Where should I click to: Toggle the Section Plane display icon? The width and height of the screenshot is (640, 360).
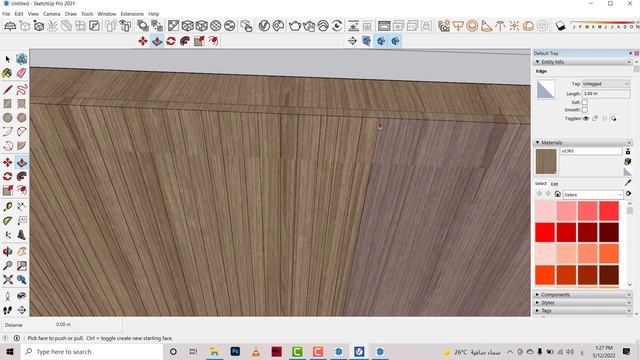pyautogui.click(x=366, y=41)
